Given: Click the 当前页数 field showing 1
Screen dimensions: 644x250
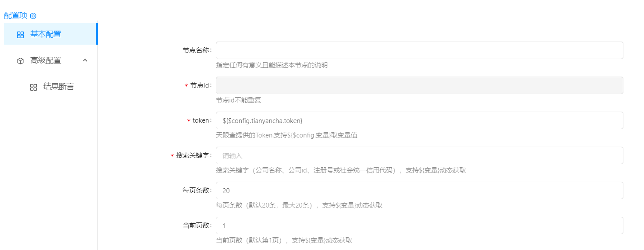Looking at the screenshot, I should coord(419,225).
